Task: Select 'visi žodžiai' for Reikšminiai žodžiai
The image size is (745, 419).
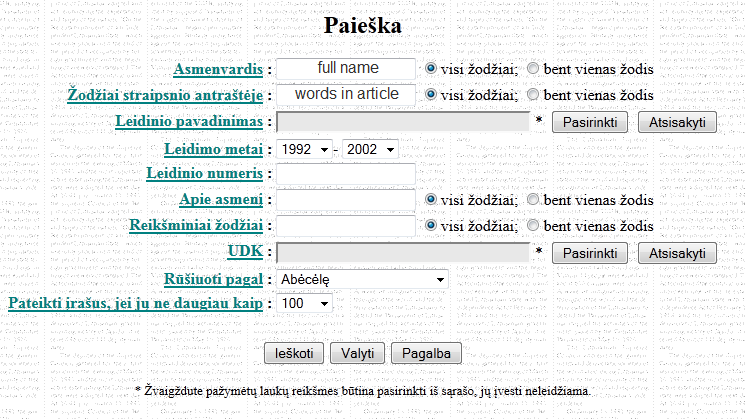Action: (430, 225)
